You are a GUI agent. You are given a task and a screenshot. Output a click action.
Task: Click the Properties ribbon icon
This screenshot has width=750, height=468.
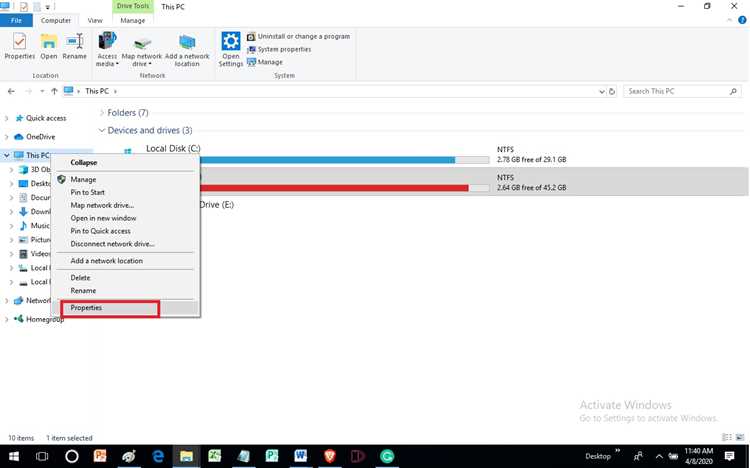tap(20, 46)
